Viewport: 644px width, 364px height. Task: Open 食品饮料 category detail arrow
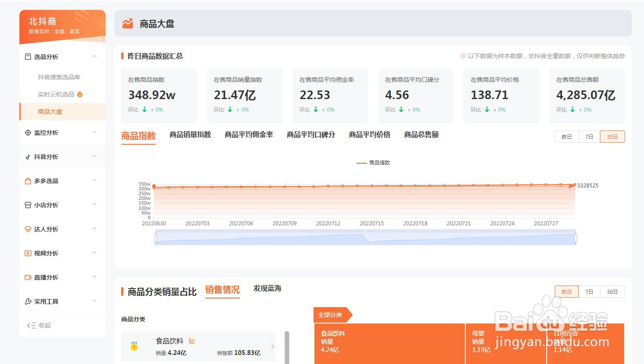(273, 346)
